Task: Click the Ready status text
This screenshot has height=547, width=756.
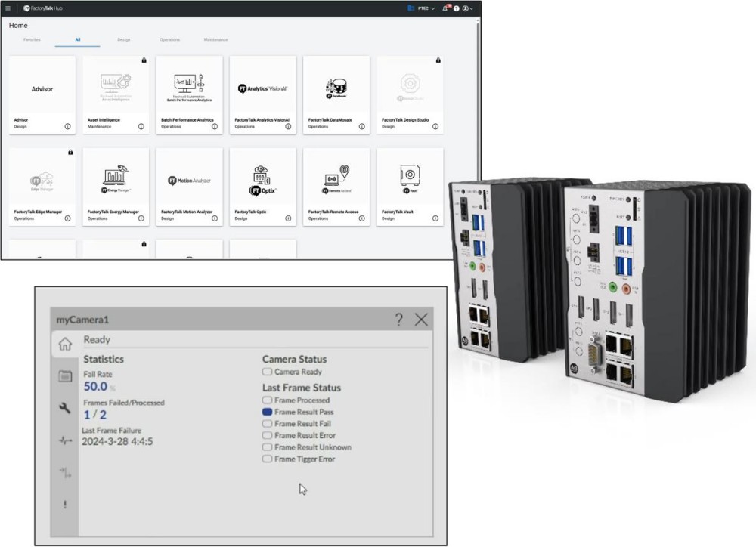Action: (x=97, y=339)
